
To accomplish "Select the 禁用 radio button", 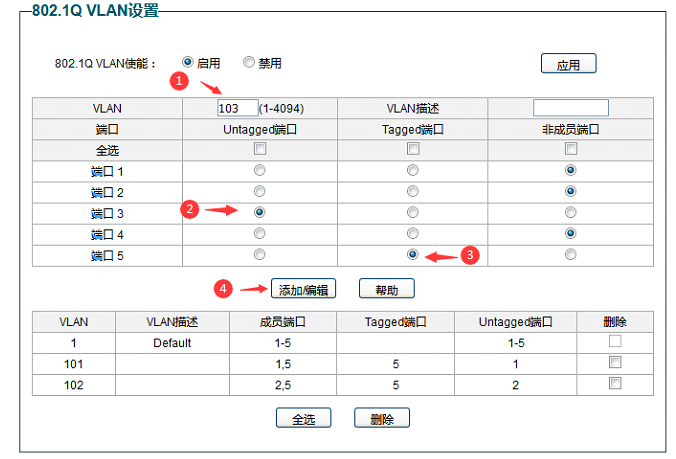I will click(248, 63).
